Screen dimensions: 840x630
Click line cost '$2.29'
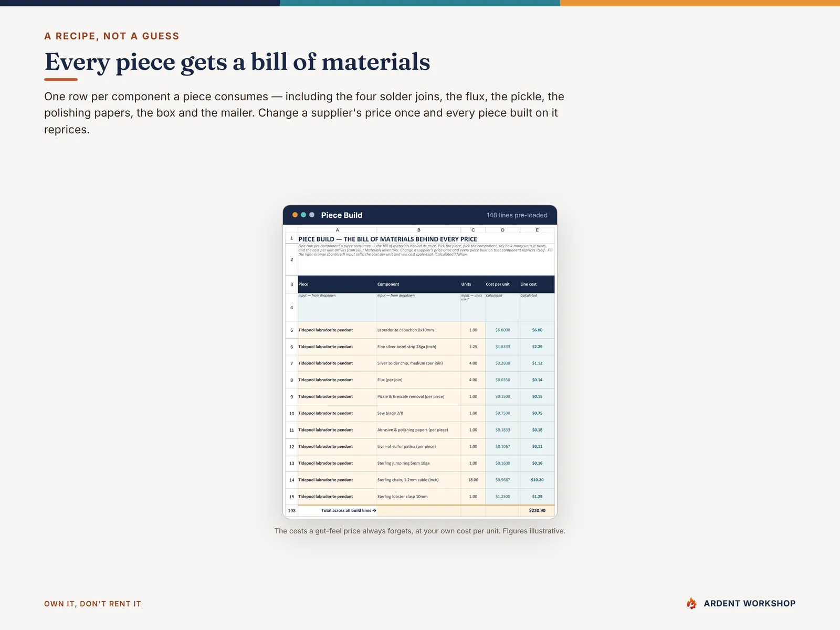tap(537, 346)
